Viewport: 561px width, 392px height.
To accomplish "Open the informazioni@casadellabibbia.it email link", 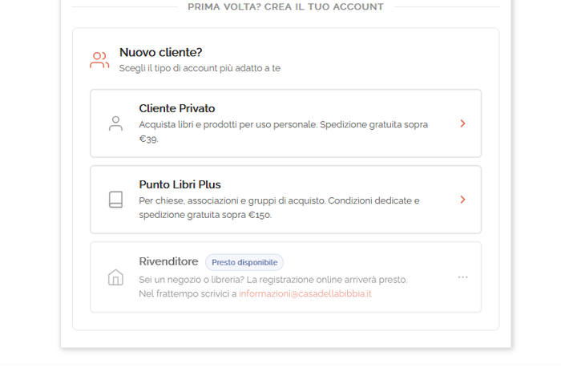I will click(305, 293).
